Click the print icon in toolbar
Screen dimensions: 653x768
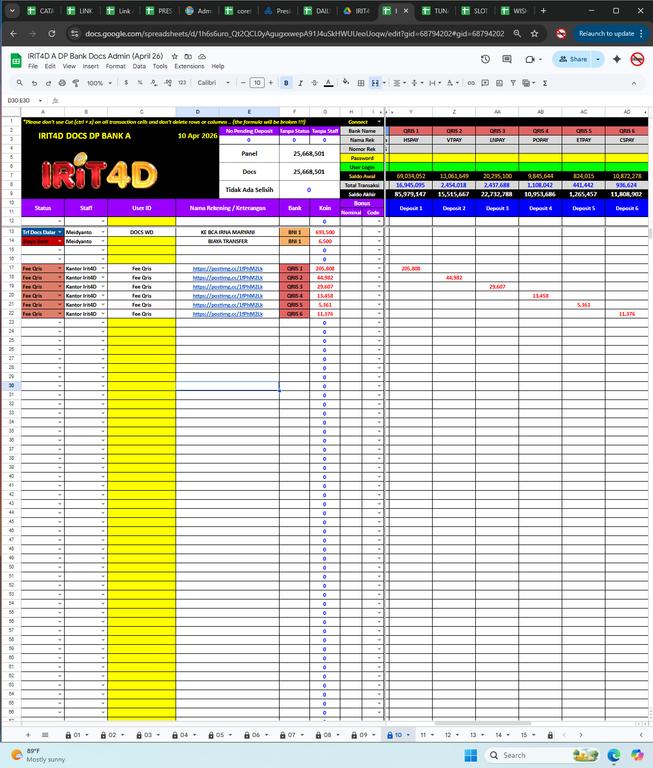(x=62, y=83)
